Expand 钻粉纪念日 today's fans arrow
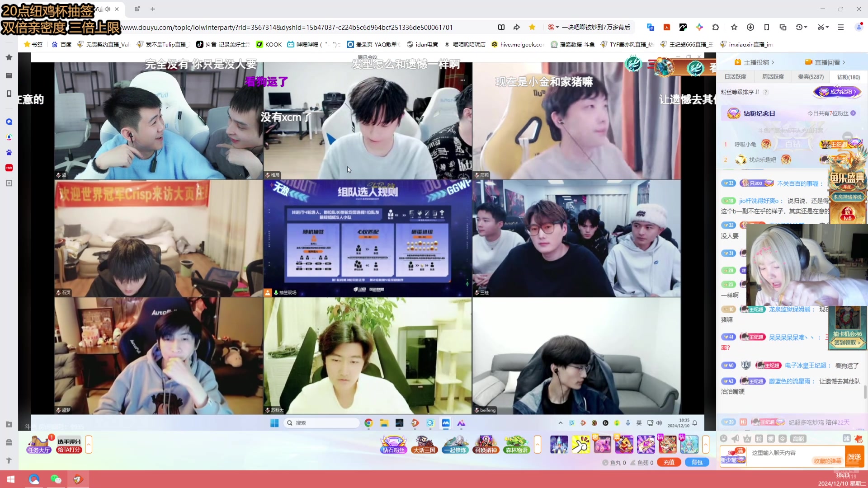 (x=853, y=113)
